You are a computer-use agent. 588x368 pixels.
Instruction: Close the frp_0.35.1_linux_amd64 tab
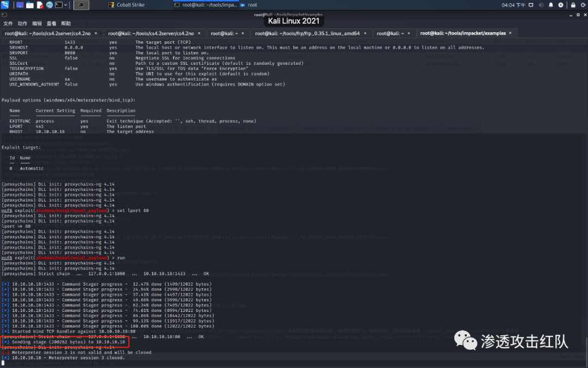[x=365, y=33]
